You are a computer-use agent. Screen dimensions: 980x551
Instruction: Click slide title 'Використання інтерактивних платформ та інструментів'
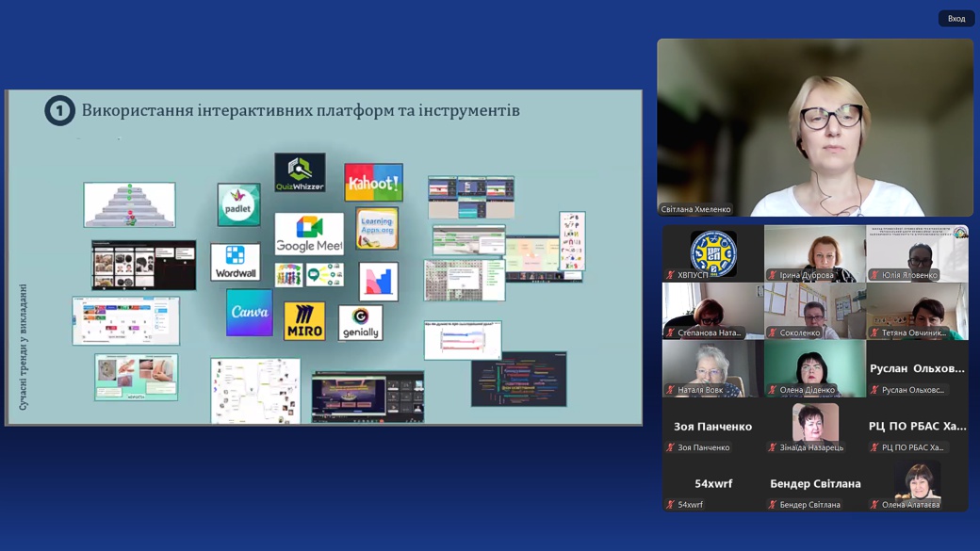click(x=301, y=110)
